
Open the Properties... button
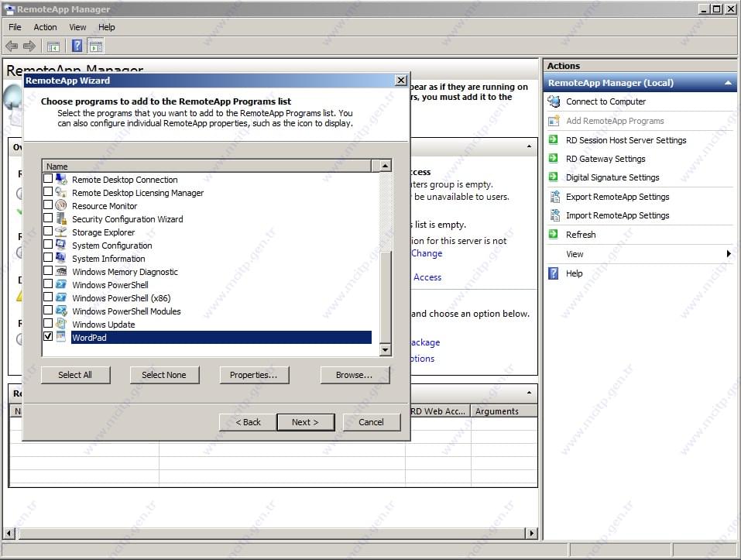point(254,375)
